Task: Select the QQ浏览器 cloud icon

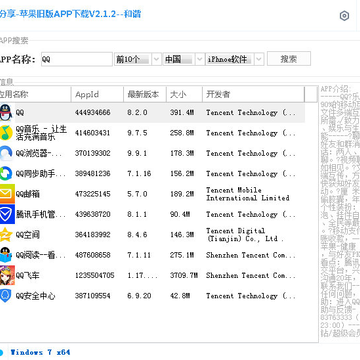Action: pyautogui.click(x=6, y=153)
